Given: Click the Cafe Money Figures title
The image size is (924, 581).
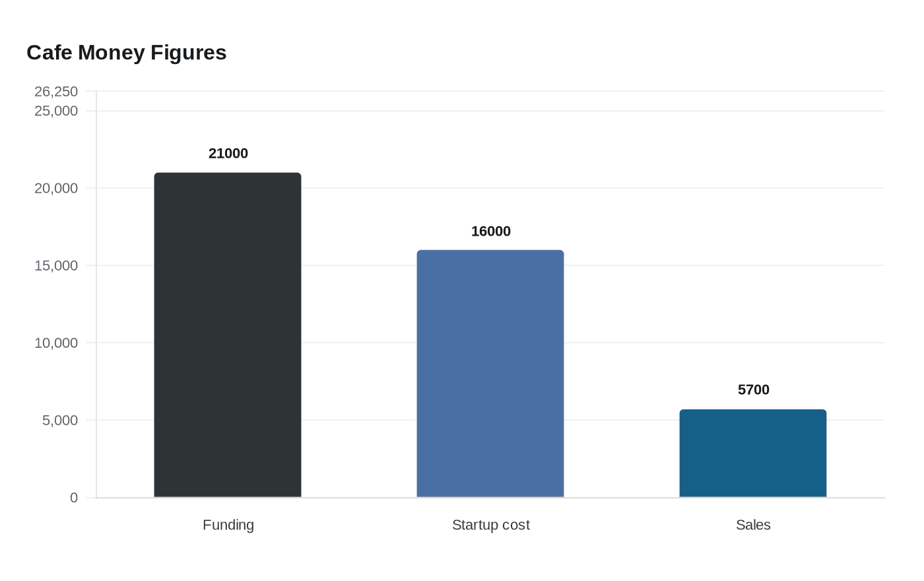Looking at the screenshot, I should [127, 52].
